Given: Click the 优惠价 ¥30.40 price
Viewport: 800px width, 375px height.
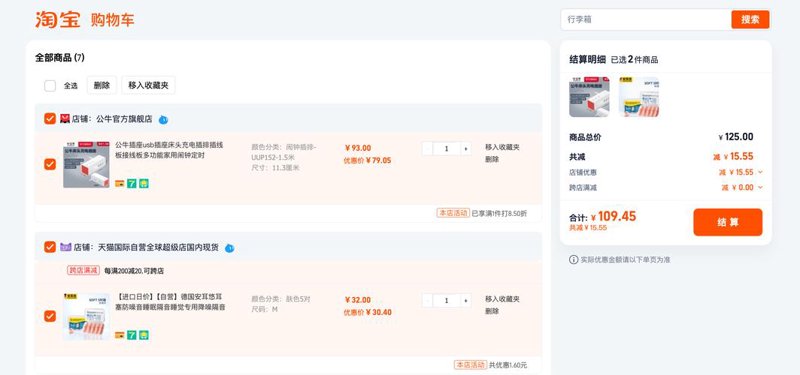Looking at the screenshot, I should click(x=367, y=312).
